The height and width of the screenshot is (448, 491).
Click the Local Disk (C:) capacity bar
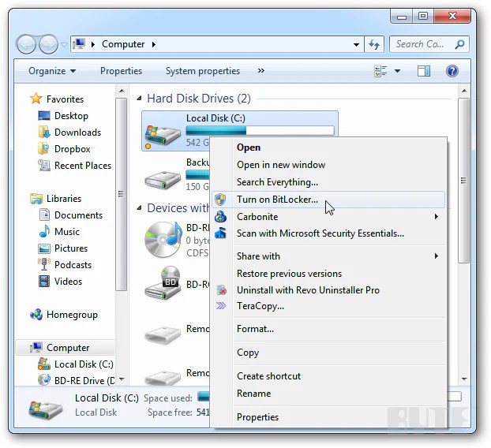pyautogui.click(x=260, y=130)
